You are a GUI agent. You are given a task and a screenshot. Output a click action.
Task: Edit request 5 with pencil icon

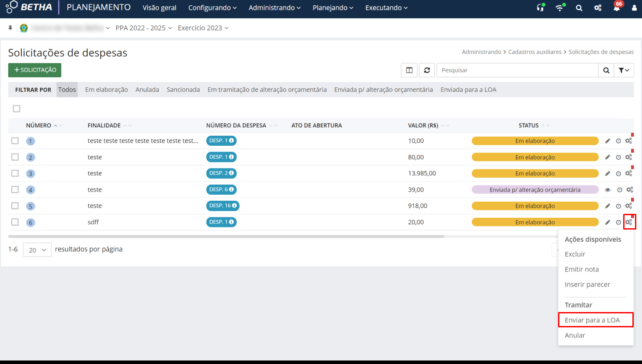[x=607, y=206]
